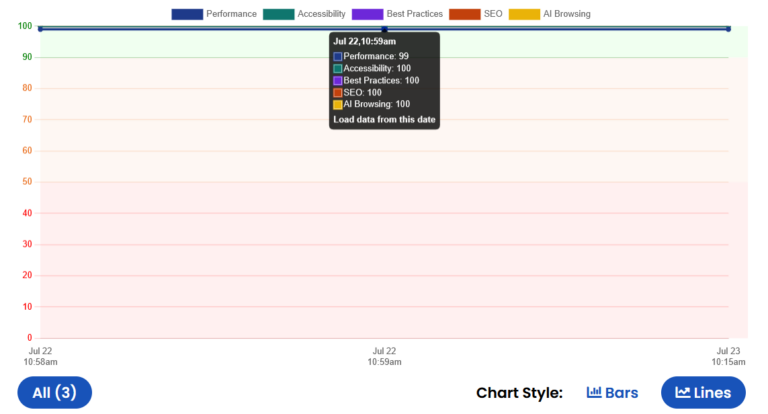The height and width of the screenshot is (414, 768).
Task: Select the Lines chart style button
Action: click(703, 392)
